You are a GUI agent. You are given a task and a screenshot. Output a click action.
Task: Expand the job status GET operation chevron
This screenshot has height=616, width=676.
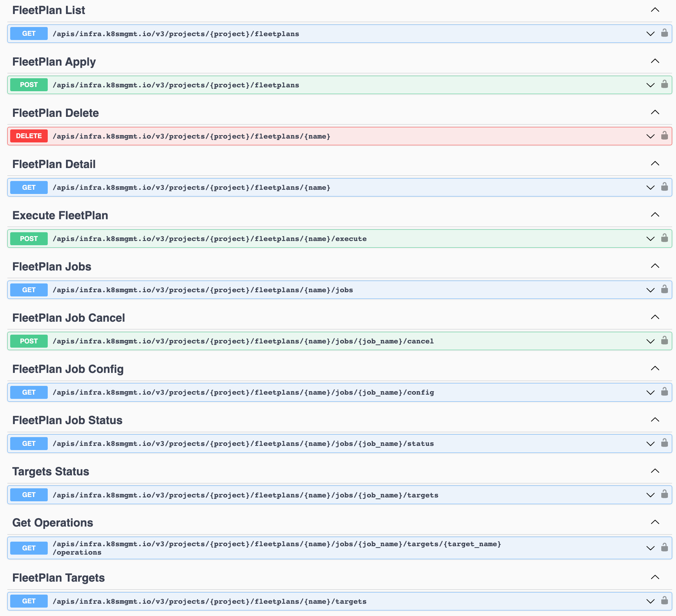pyautogui.click(x=650, y=444)
